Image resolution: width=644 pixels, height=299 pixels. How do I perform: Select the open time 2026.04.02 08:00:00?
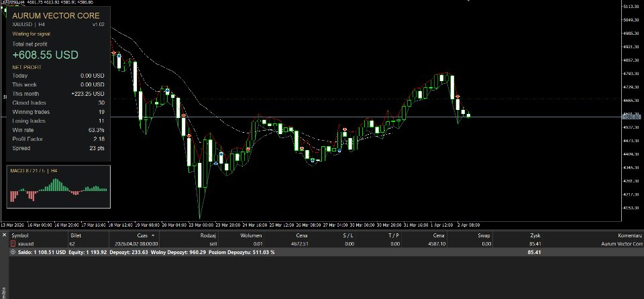(137, 244)
